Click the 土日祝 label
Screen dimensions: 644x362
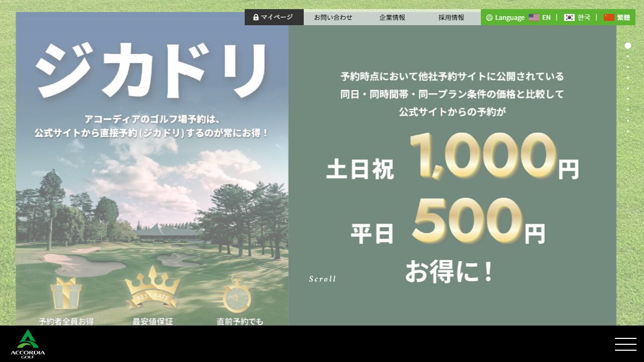[360, 169]
